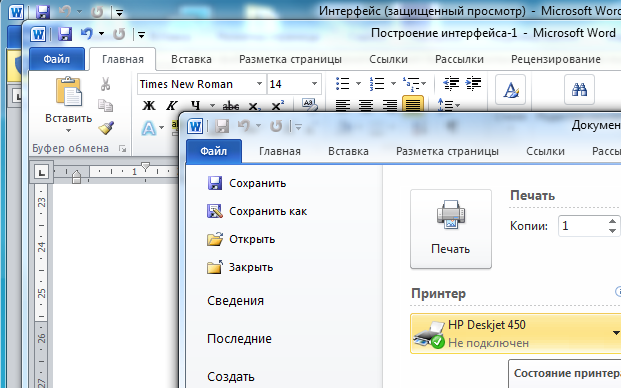This screenshot has height=388, width=621.
Task: Select the Главная tab in Построение интерфейса-1 window
Action: pos(123,59)
